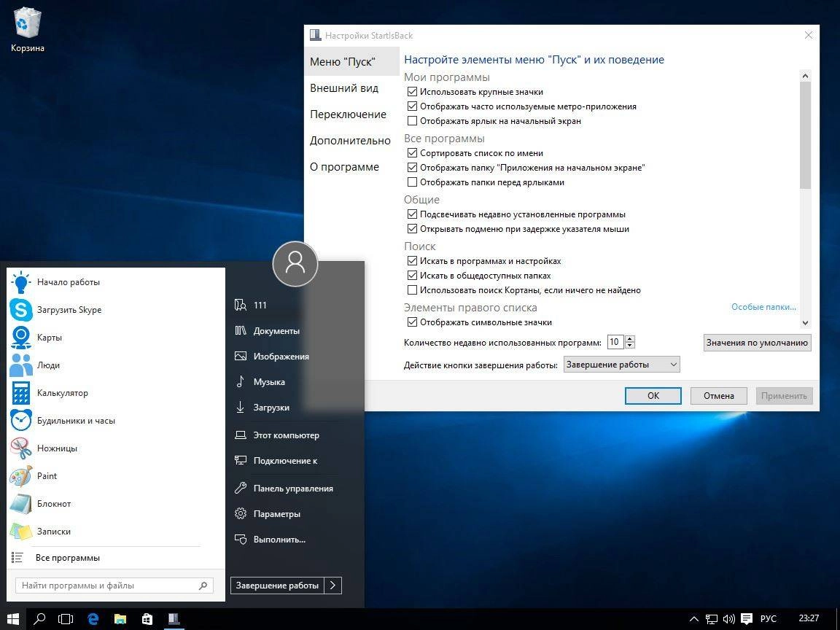Open 'Этот компьютер' in Start menu
This screenshot has height=630, width=840.
pyautogui.click(x=286, y=435)
